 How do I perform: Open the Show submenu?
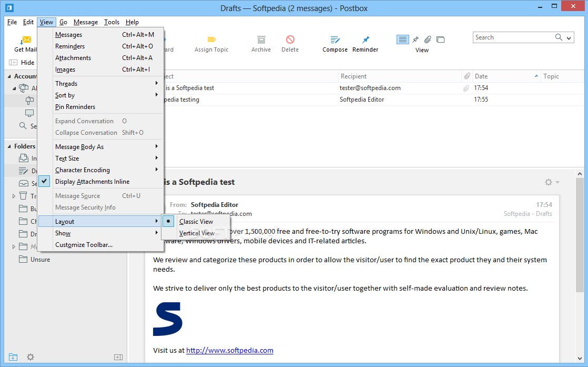coord(100,233)
